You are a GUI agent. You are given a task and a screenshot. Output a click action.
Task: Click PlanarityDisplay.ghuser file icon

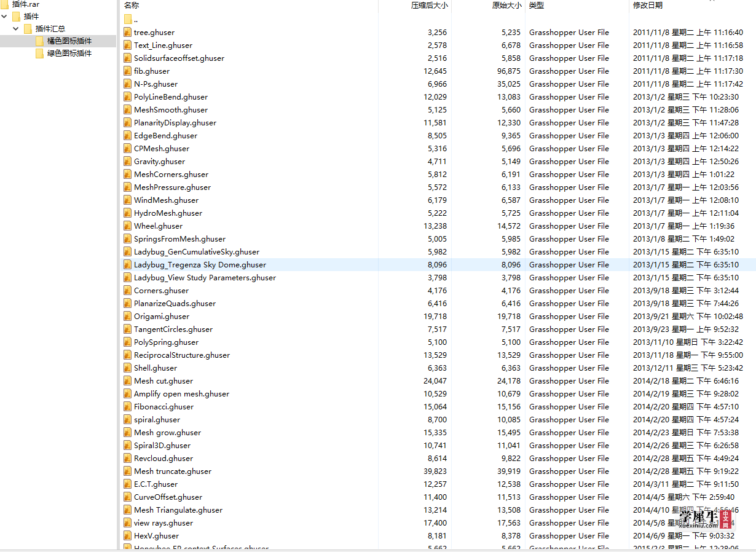point(128,122)
